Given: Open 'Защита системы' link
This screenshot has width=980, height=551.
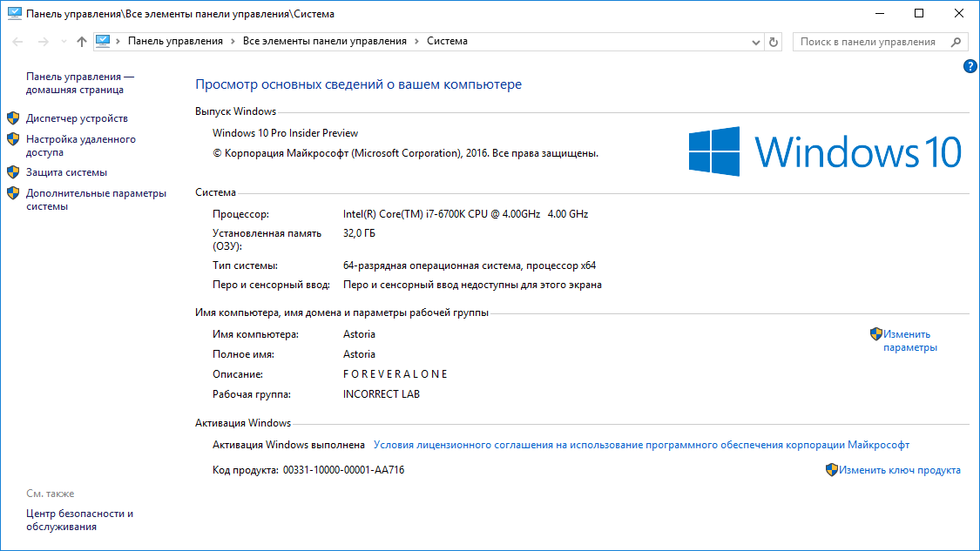Looking at the screenshot, I should pyautogui.click(x=66, y=172).
